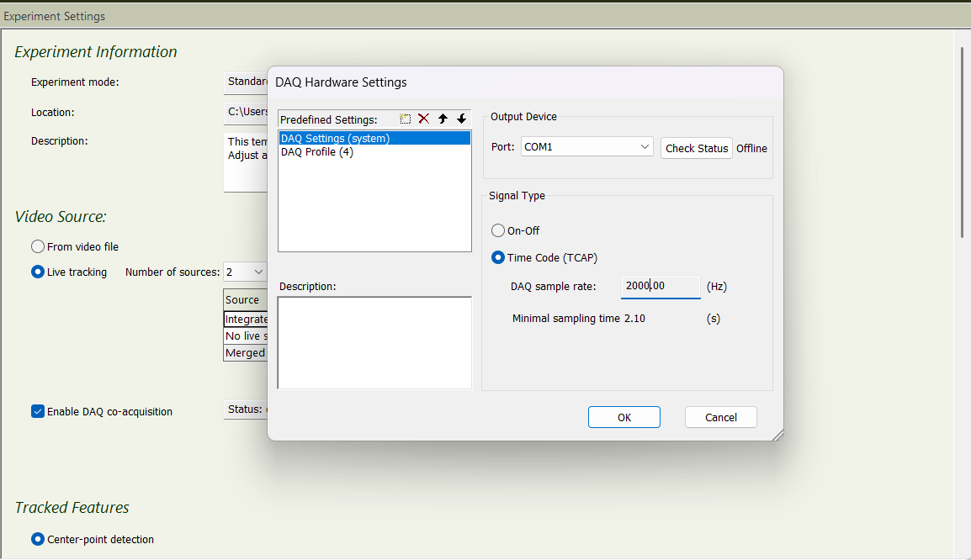Move selected predefined setting down
971x560 pixels.
point(461,119)
